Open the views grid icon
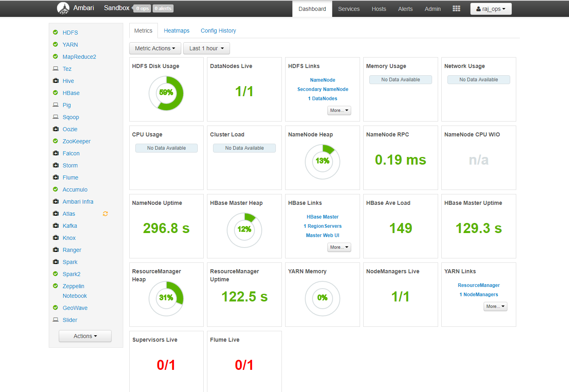 pos(456,8)
